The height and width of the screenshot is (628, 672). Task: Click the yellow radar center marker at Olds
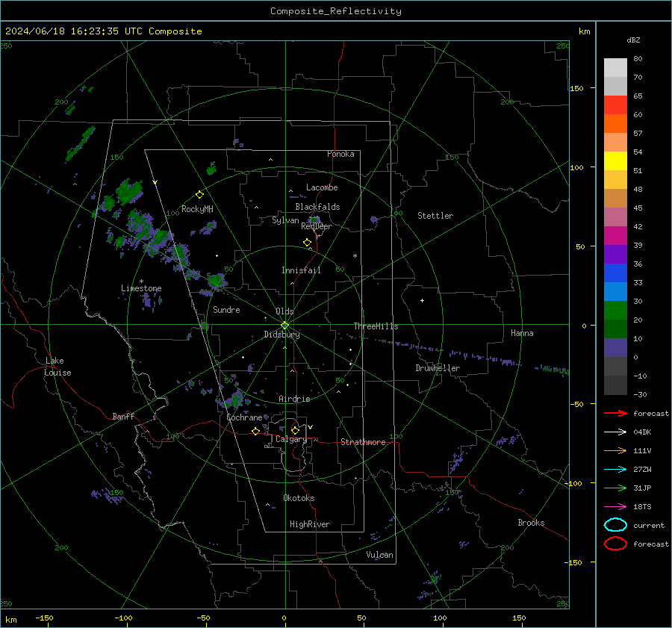pos(284,326)
